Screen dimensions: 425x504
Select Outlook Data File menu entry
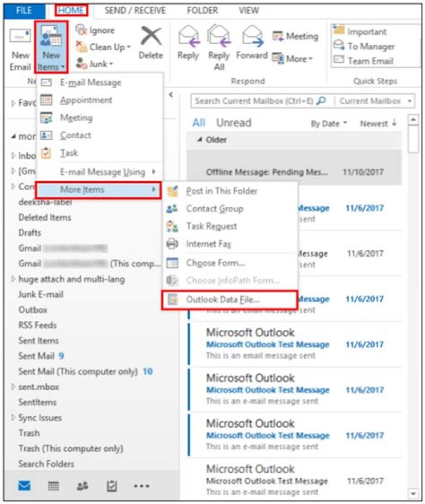coord(223,299)
